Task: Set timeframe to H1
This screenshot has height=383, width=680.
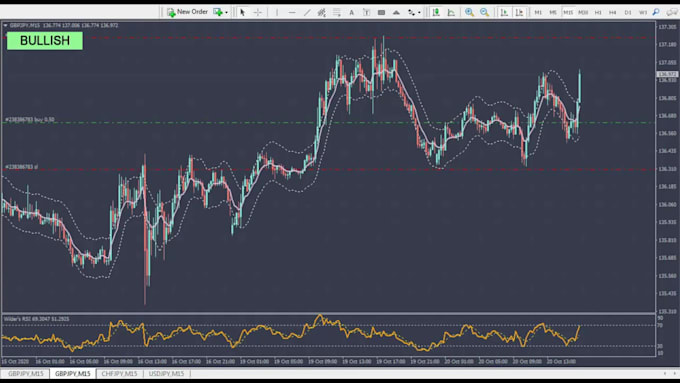Action: pyautogui.click(x=598, y=13)
